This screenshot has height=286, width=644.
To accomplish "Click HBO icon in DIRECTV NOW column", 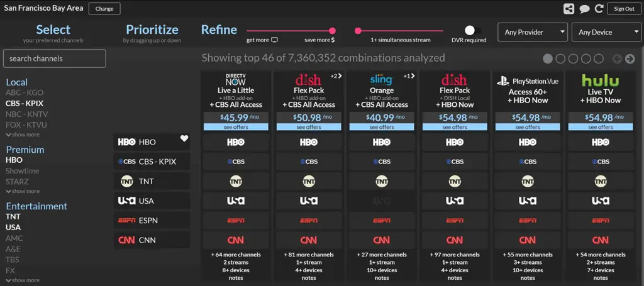I will 236,143.
